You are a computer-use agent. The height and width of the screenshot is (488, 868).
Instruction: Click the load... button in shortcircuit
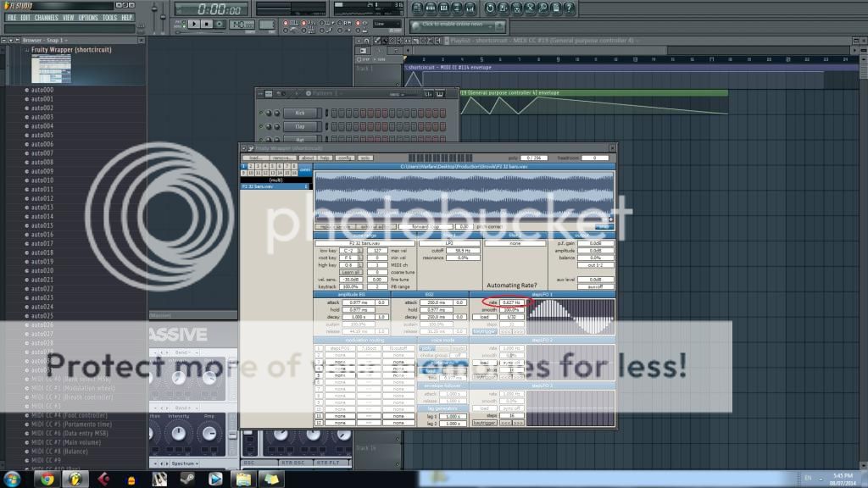click(256, 158)
